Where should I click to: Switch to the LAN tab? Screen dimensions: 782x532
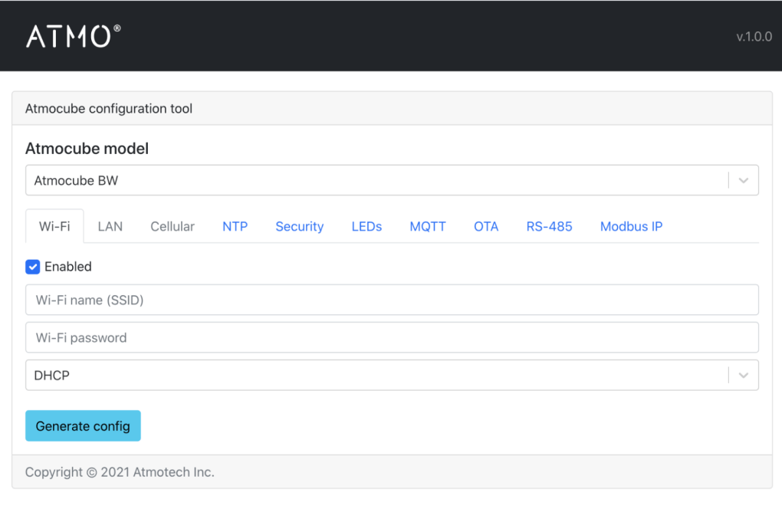tap(110, 226)
